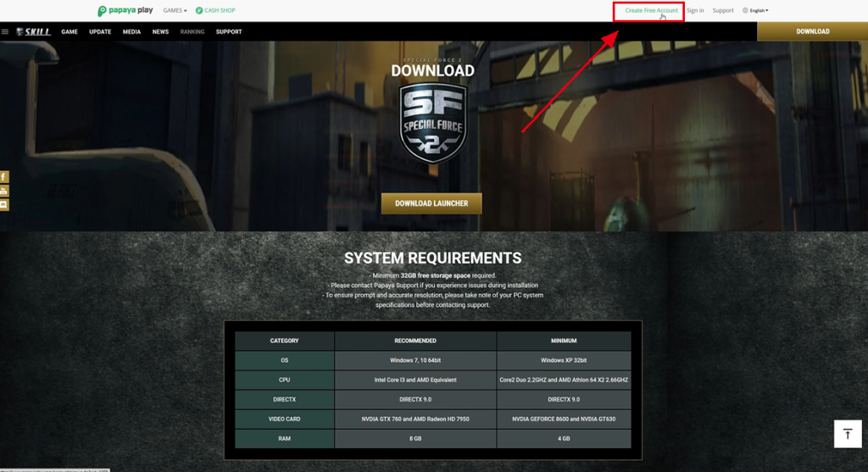Click the chat bubble sidebar icon
The image size is (868, 472).
[x=4, y=204]
